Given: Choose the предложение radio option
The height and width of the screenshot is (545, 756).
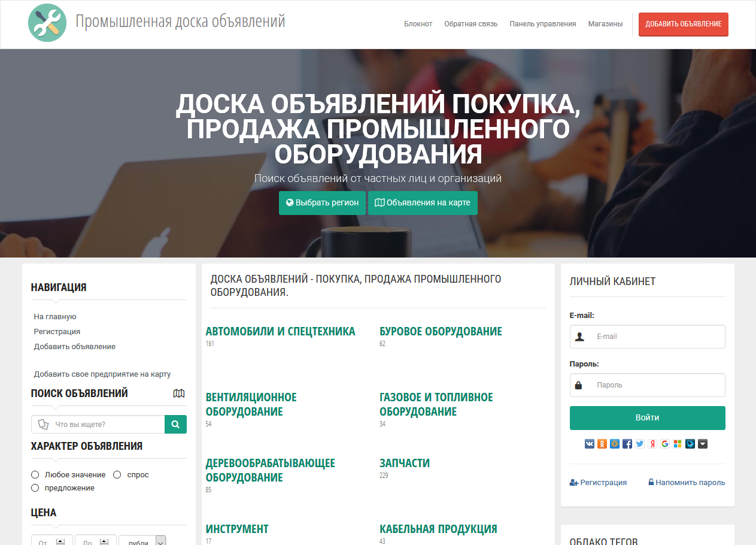Looking at the screenshot, I should tap(35, 488).
